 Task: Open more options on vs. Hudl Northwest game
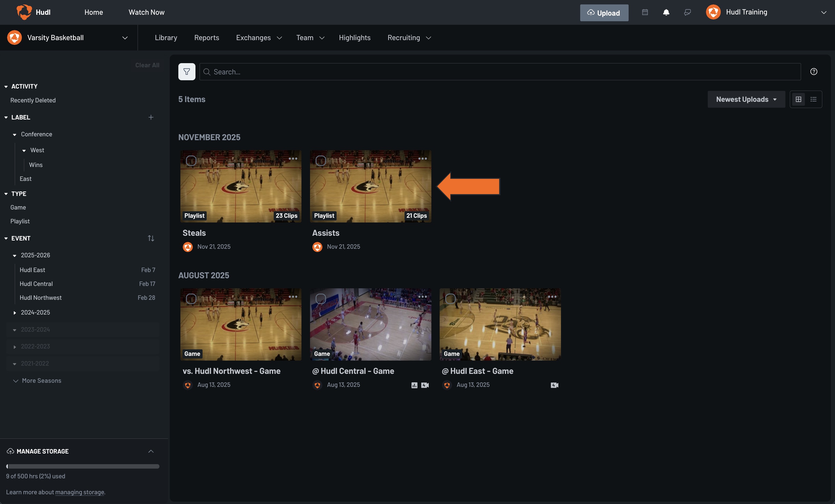(293, 297)
